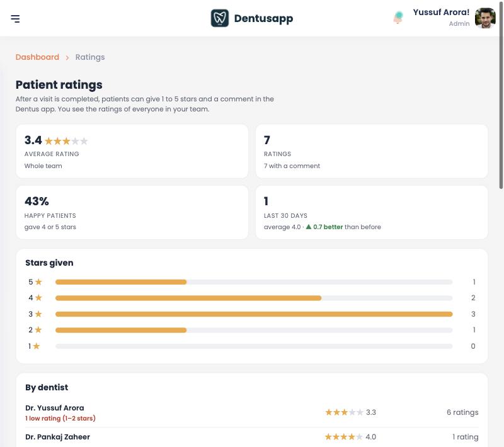Select the Patient ratings heading

tap(59, 85)
